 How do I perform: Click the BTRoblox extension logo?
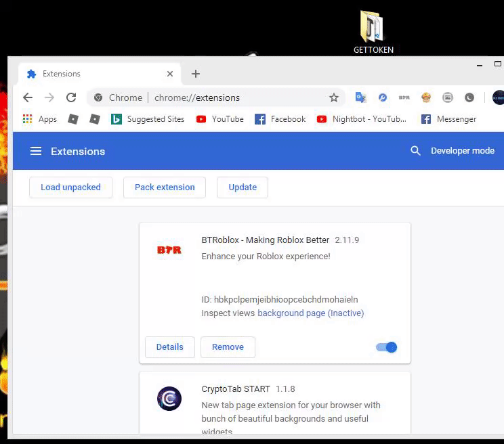click(x=169, y=250)
